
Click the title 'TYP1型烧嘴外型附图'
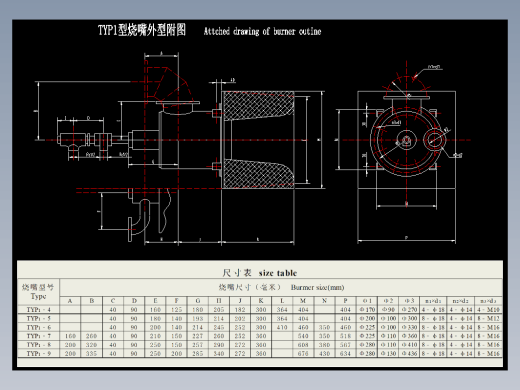(x=142, y=30)
